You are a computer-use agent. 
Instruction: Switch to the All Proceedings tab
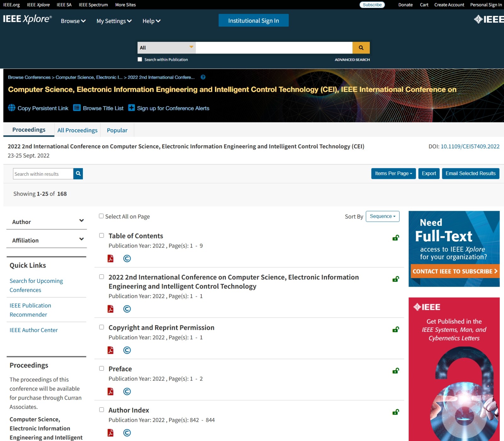click(77, 130)
